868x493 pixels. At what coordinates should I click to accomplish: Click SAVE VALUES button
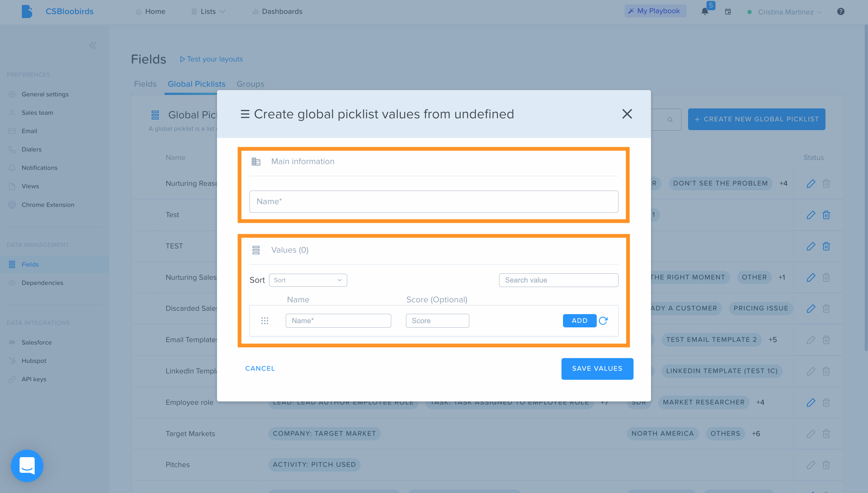597,368
